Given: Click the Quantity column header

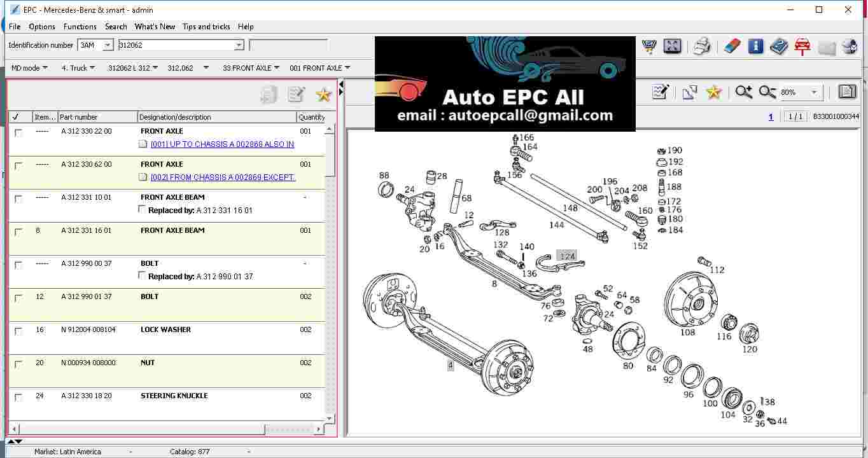Looking at the screenshot, I should click(x=312, y=117).
